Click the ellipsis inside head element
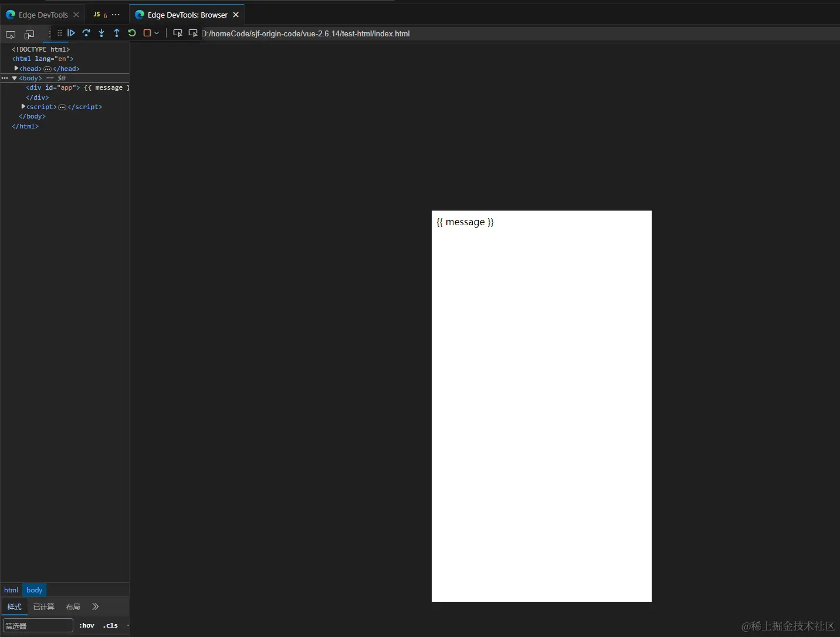The image size is (840, 637). click(48, 69)
